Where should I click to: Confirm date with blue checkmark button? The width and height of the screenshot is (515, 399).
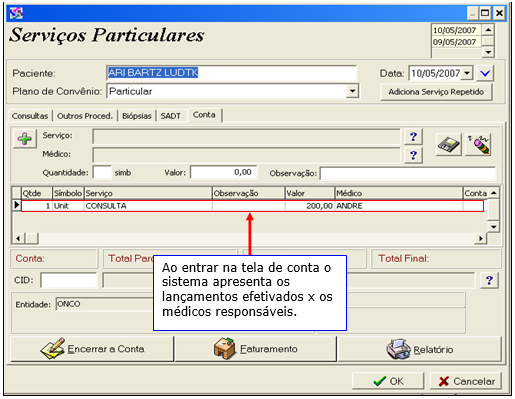point(485,73)
